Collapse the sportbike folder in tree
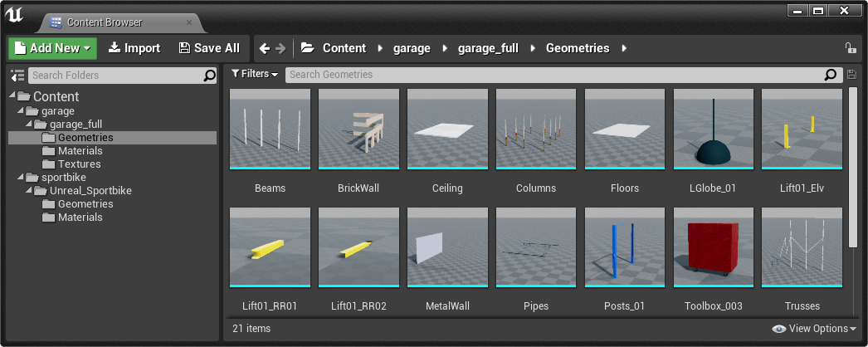Image resolution: width=868 pixels, height=347 pixels. click(x=22, y=178)
